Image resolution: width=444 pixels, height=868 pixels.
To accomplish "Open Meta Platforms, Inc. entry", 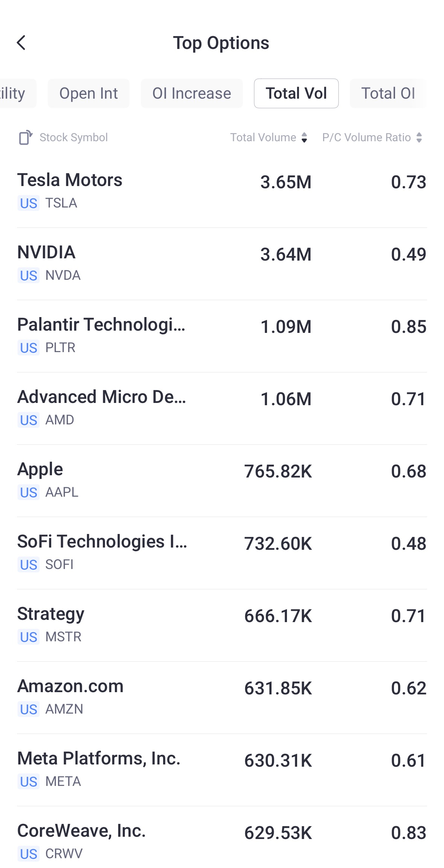I will click(x=222, y=769).
